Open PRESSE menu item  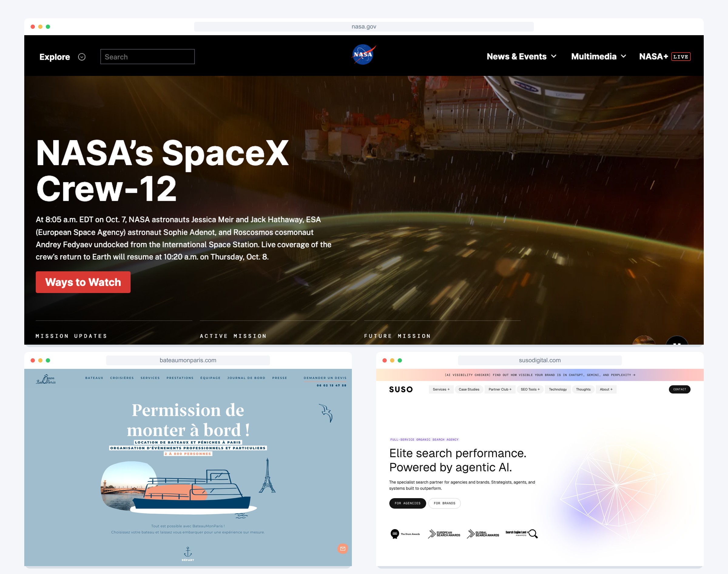[x=279, y=378]
